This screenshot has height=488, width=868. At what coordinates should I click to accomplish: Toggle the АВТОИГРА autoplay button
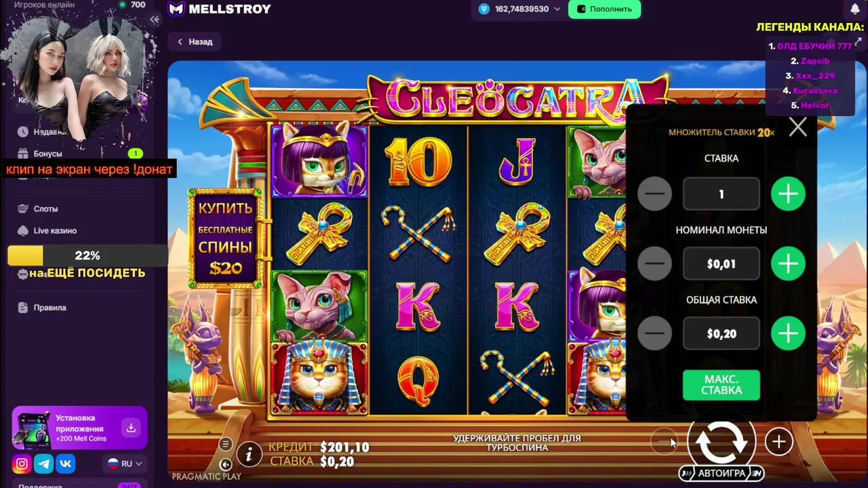(722, 473)
